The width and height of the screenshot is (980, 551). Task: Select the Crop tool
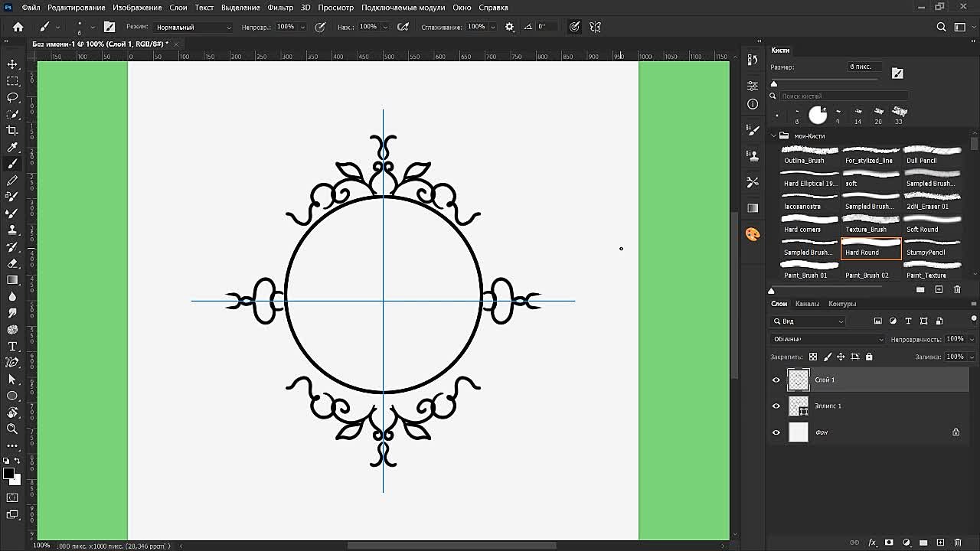(x=12, y=131)
